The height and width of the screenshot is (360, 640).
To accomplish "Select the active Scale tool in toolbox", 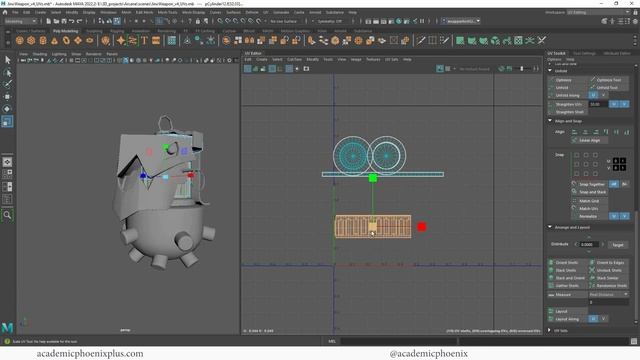I will point(7,121).
